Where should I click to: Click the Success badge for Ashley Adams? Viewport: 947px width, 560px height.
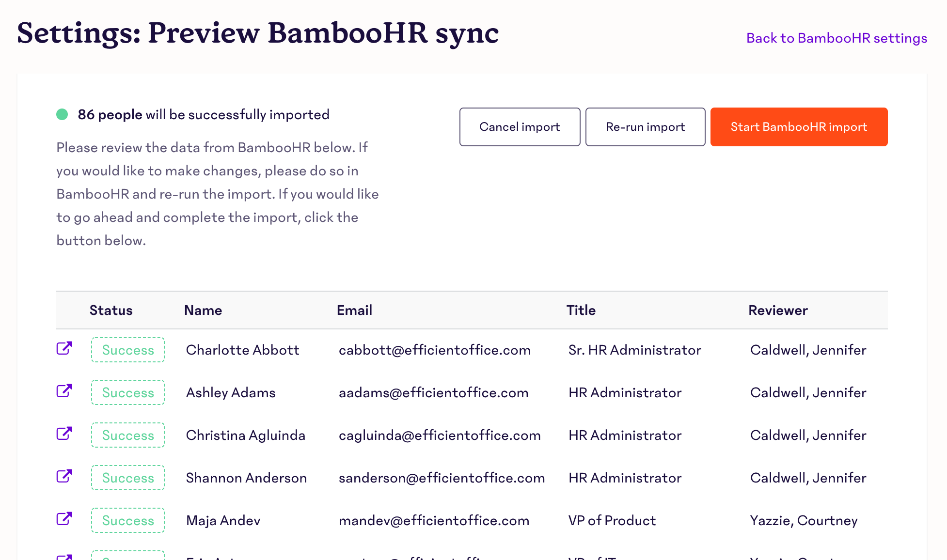128,392
